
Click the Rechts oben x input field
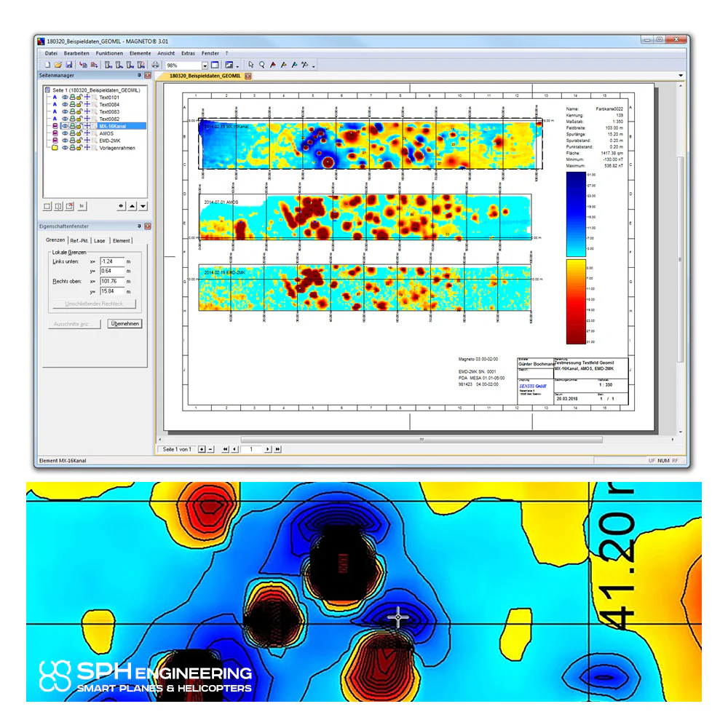[112, 281]
